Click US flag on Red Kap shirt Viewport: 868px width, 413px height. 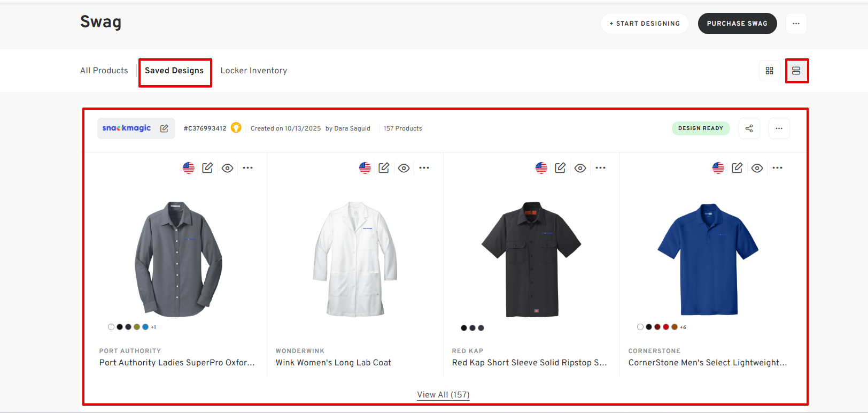(x=541, y=168)
